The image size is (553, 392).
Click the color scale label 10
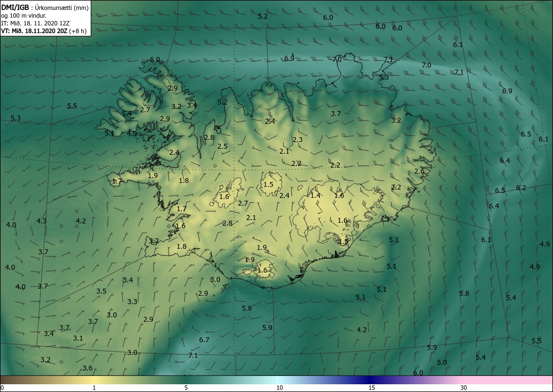coord(279,388)
